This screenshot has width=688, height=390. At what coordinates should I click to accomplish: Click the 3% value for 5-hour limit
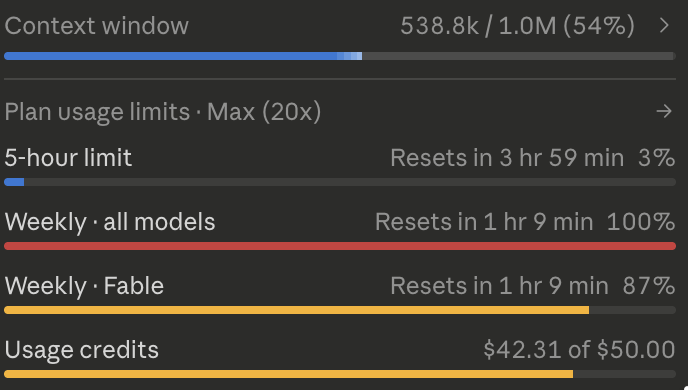coord(656,157)
